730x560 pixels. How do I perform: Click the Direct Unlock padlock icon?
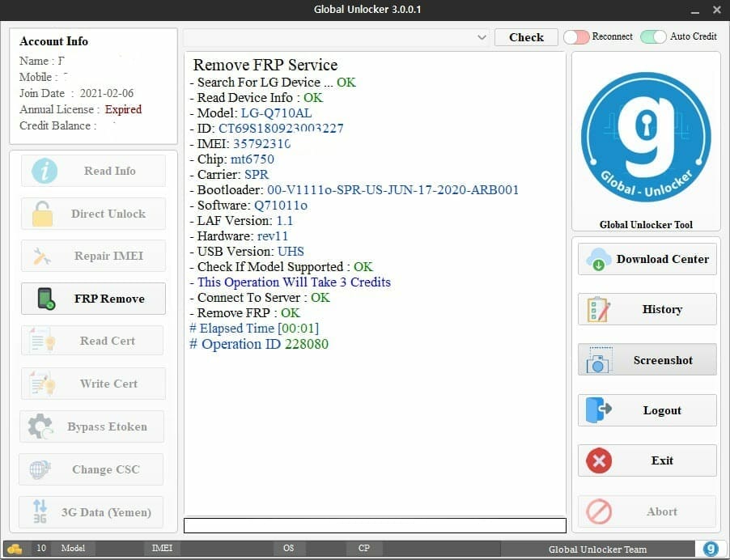pyautogui.click(x=42, y=214)
